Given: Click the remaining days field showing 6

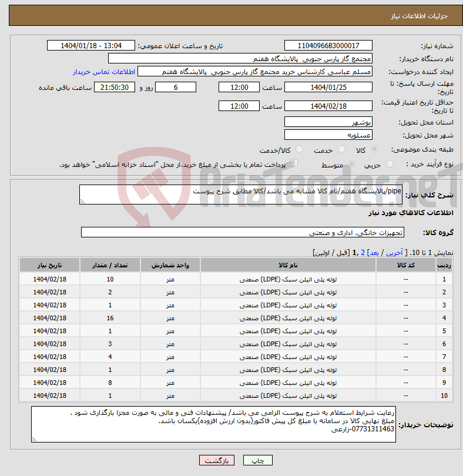Looking at the screenshot, I should (176, 88).
